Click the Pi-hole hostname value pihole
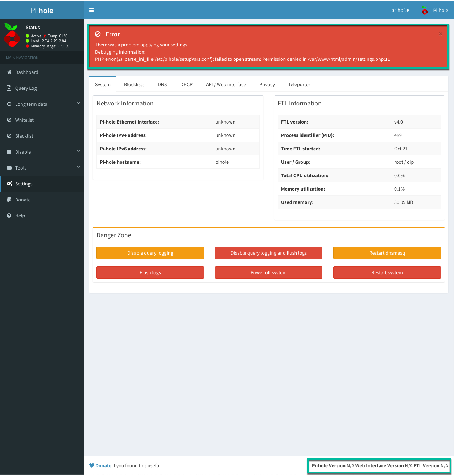The image size is (454, 476). click(x=222, y=162)
